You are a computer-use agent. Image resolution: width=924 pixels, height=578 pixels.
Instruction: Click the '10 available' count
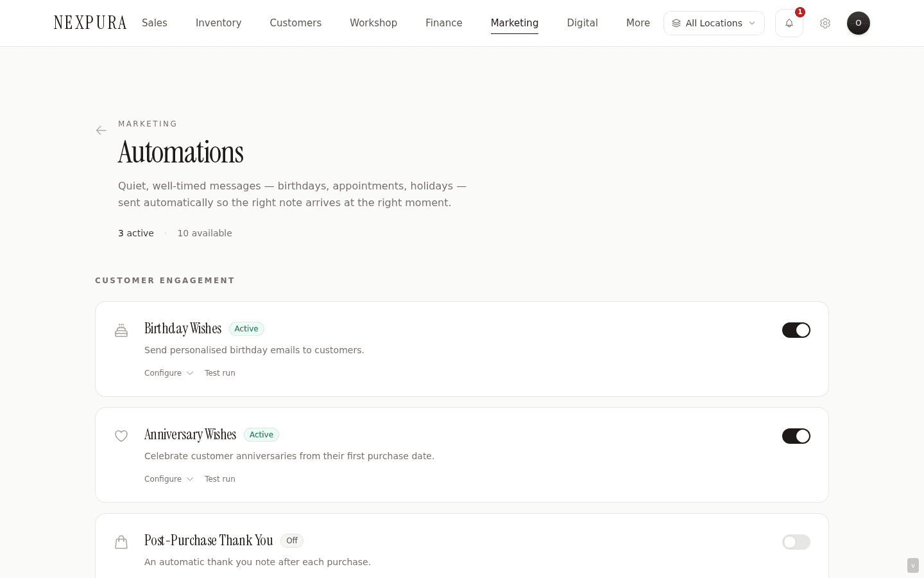click(205, 233)
